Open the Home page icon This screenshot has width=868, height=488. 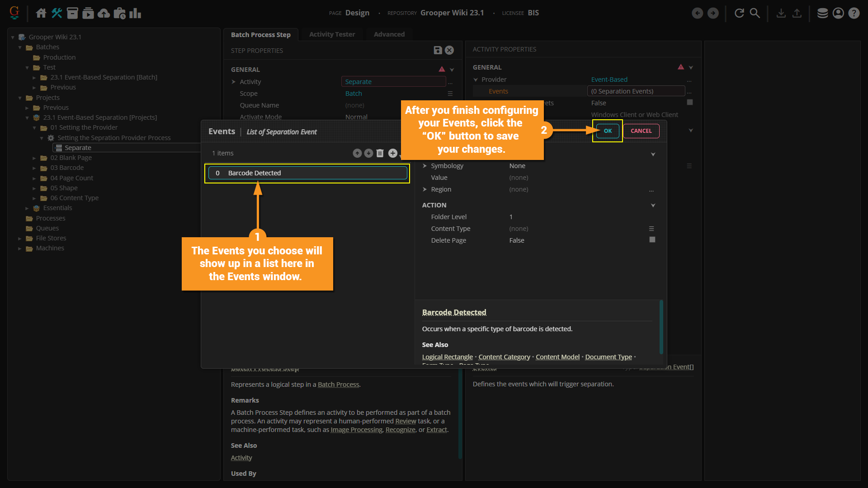[x=41, y=13]
